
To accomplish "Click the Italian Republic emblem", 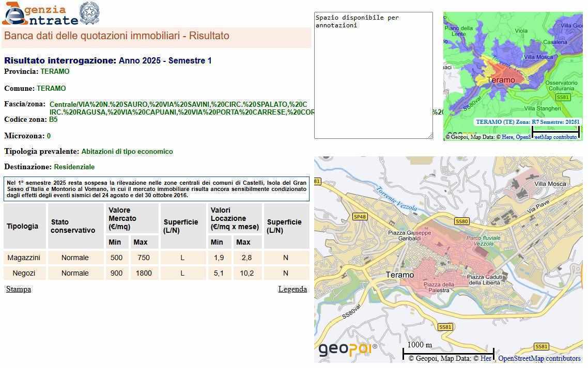I will (89, 13).
